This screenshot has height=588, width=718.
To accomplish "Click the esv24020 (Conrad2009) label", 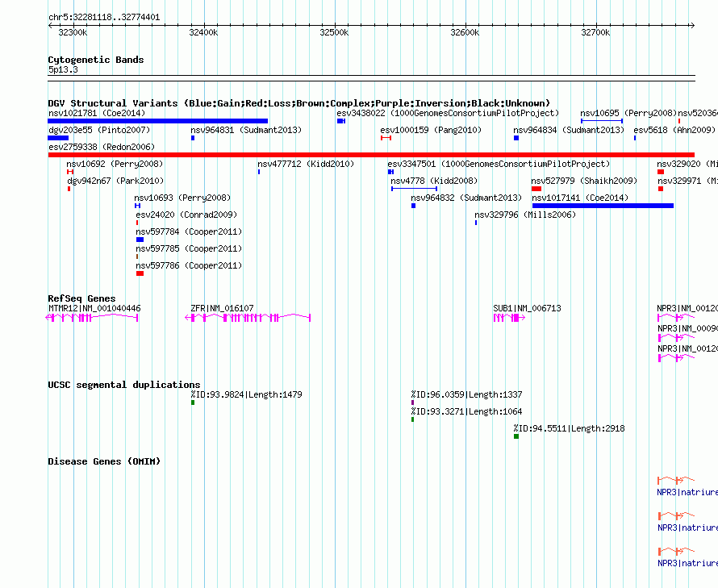I will click(186, 215).
